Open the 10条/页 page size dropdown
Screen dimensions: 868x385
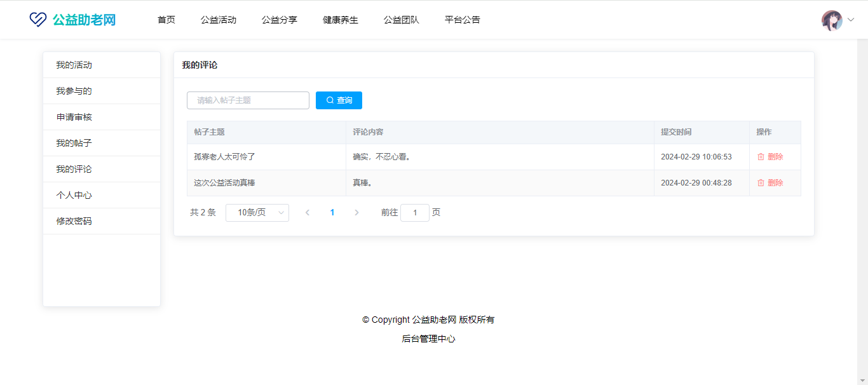point(257,213)
